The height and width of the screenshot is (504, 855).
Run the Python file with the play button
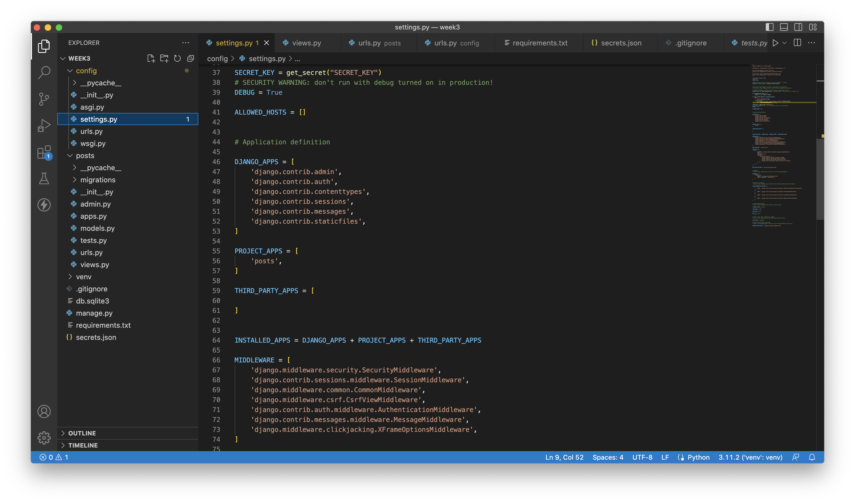775,43
